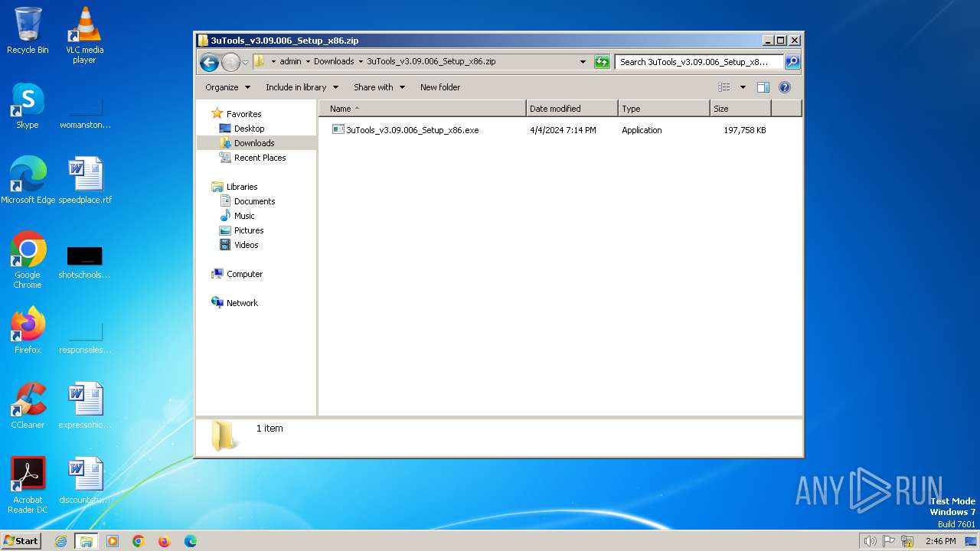980x551 pixels.
Task: Click the address bar refresh button
Action: click(x=602, y=62)
